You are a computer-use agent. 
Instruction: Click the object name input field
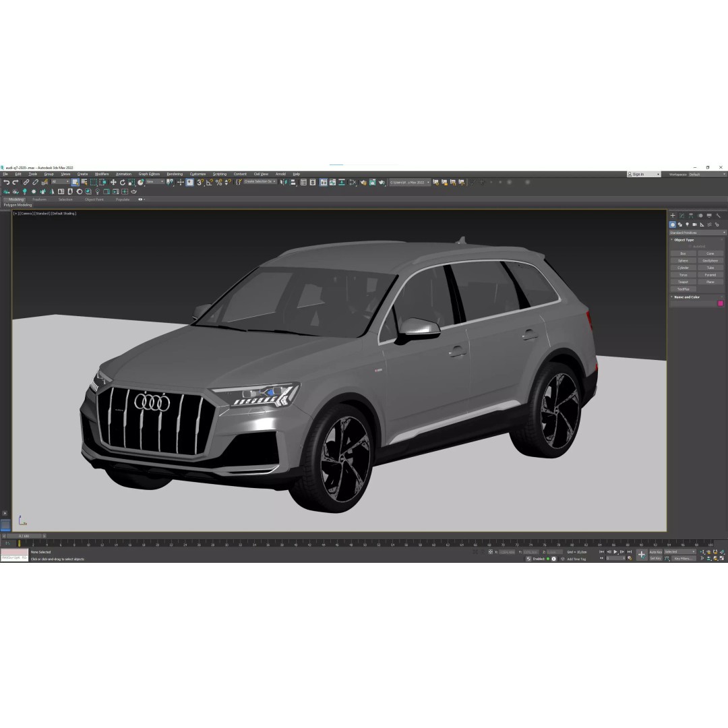pyautogui.click(x=693, y=303)
